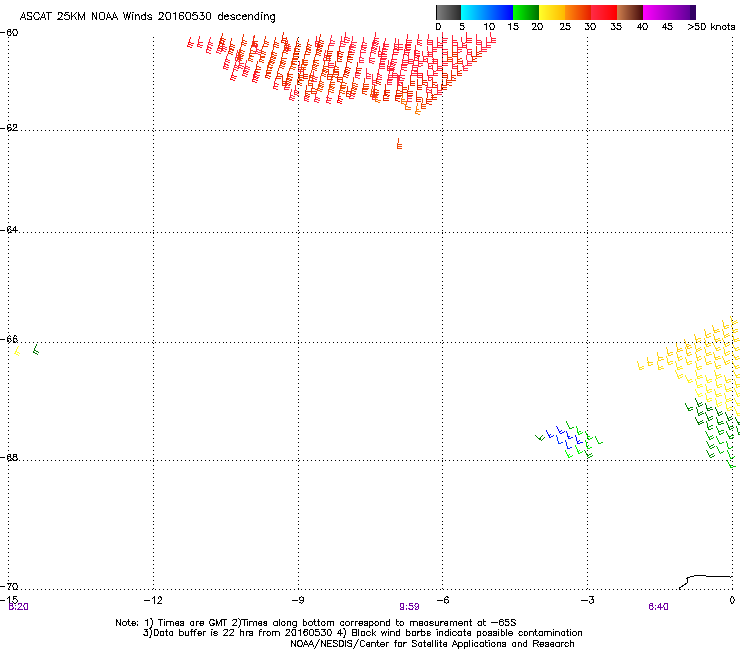Click the plot title 'ASCAT 25KM NOAA Winds 20160530 descending'
740x650 pixels.
147,17
